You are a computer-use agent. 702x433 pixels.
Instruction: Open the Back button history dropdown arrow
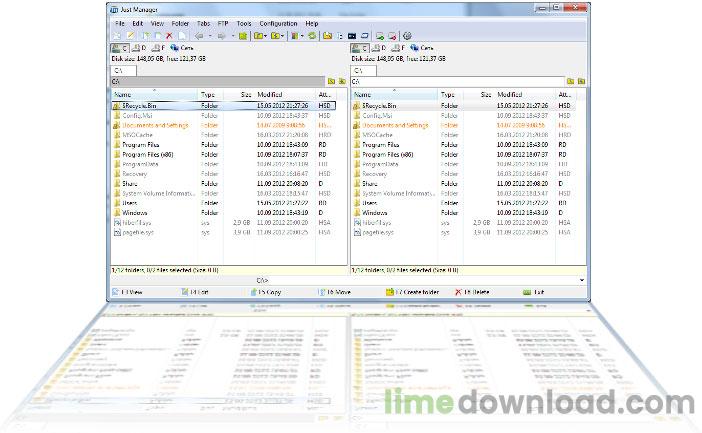click(208, 35)
